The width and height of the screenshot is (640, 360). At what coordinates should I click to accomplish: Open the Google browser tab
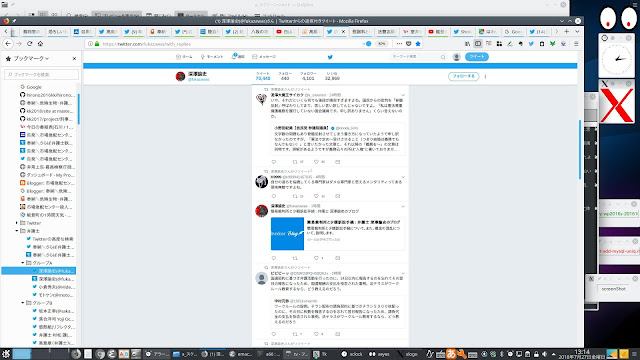[x=513, y=31]
